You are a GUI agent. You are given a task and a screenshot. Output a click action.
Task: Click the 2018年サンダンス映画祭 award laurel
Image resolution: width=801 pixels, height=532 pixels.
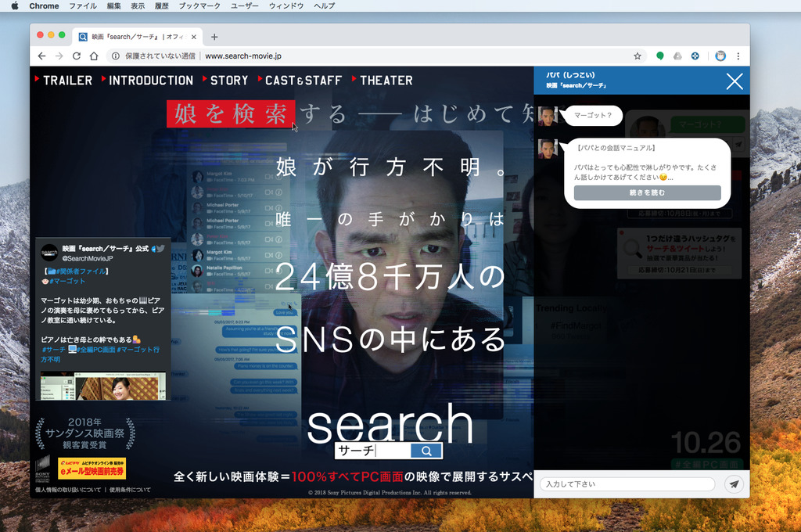point(84,433)
